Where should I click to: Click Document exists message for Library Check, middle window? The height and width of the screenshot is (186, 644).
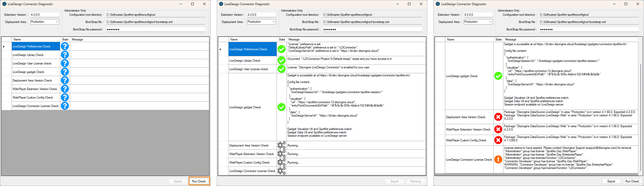340,59
